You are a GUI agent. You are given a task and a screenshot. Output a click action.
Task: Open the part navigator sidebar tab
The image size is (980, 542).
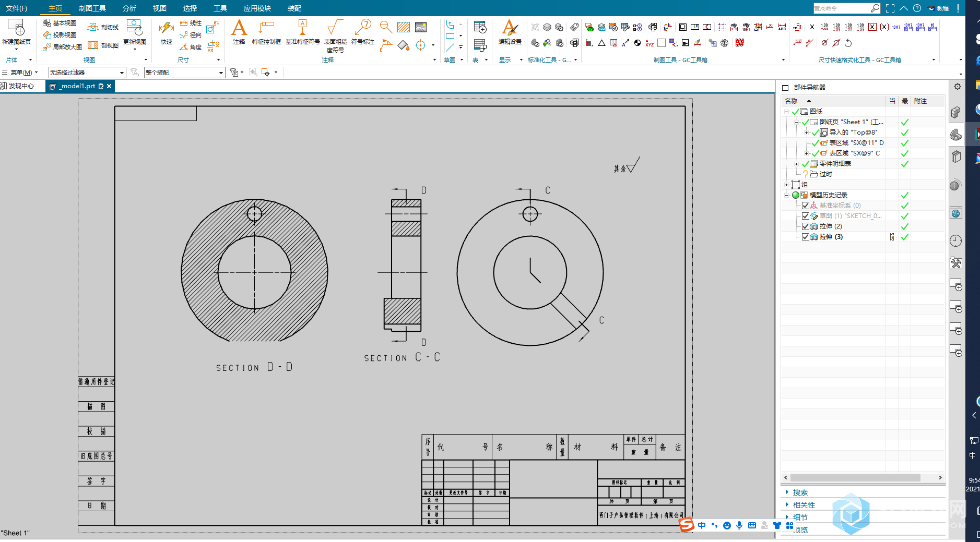956,135
